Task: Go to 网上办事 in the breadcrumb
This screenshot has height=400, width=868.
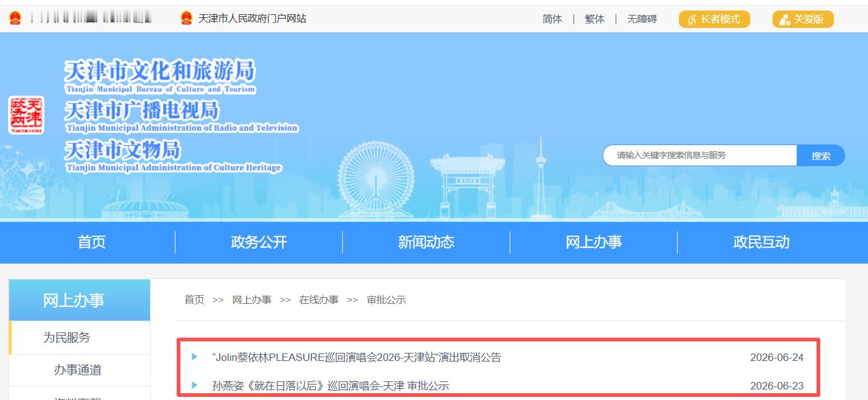Action: 252,300
